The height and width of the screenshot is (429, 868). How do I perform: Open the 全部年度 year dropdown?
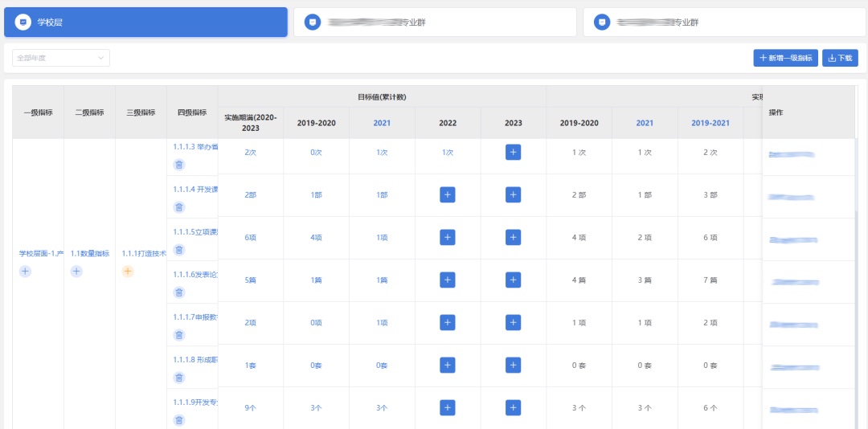[x=61, y=58]
